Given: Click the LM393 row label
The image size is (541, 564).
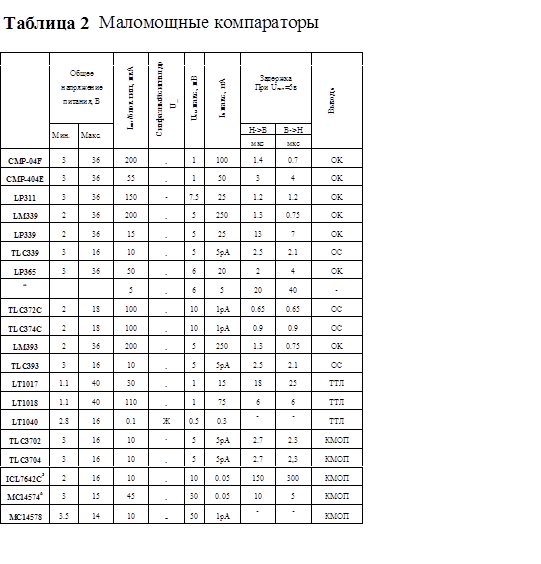Looking at the screenshot, I should 25,347.
